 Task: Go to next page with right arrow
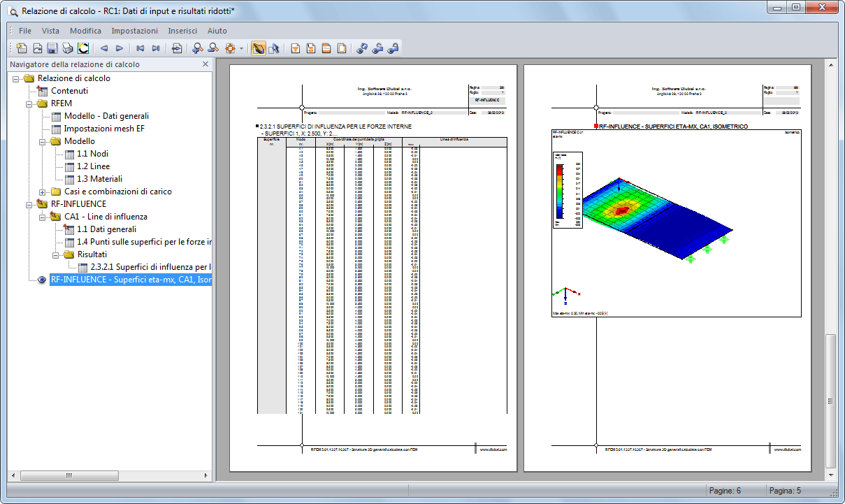(x=120, y=48)
